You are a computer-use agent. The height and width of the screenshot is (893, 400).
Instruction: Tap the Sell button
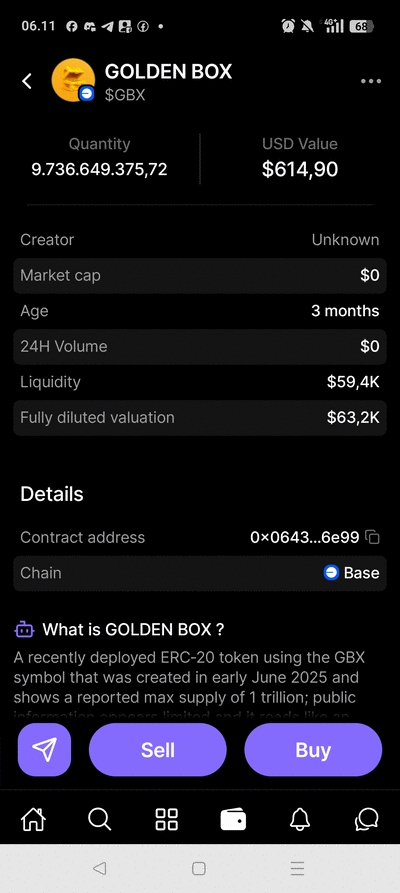[158, 749]
